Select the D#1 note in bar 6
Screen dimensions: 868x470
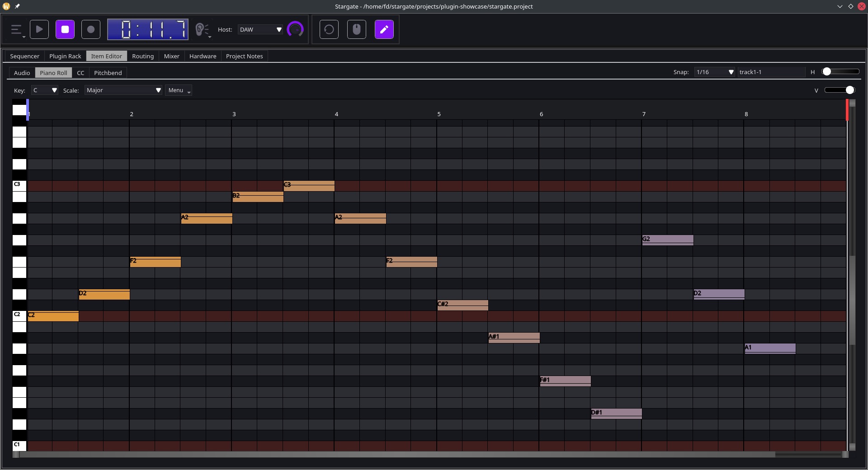617,414
